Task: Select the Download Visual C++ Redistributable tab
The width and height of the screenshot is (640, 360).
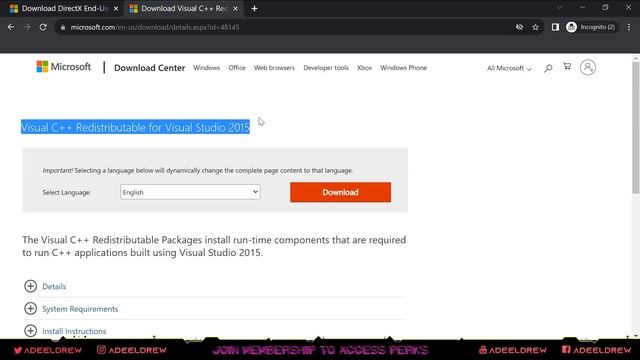Action: point(184,9)
